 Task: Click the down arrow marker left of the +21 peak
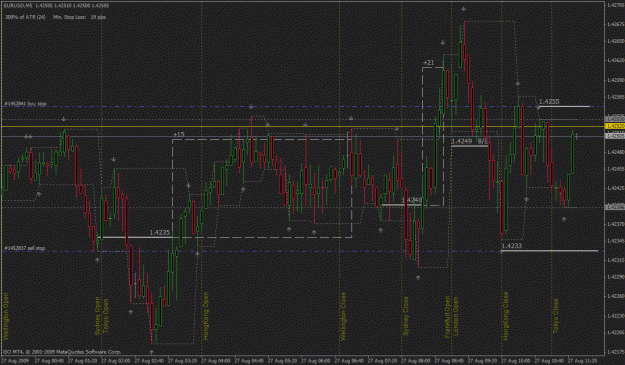[x=443, y=43]
